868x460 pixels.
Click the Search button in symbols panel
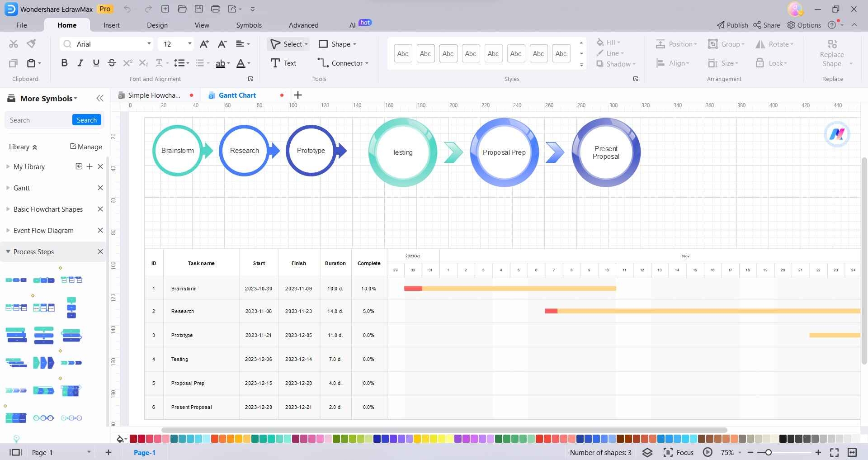[x=86, y=120]
